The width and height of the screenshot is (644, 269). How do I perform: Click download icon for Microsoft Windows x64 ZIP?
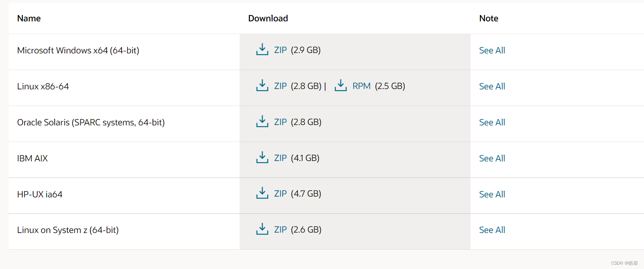click(262, 49)
